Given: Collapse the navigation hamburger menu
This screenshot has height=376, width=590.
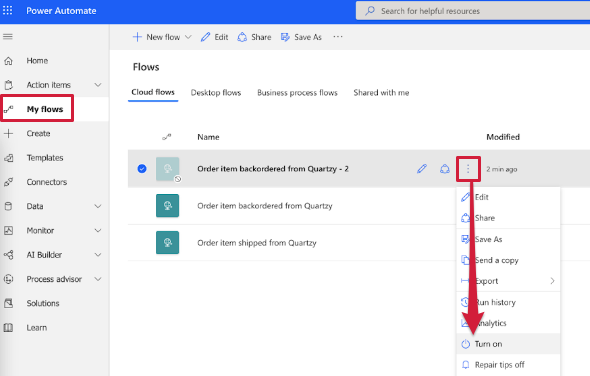Looking at the screenshot, I should pos(8,37).
